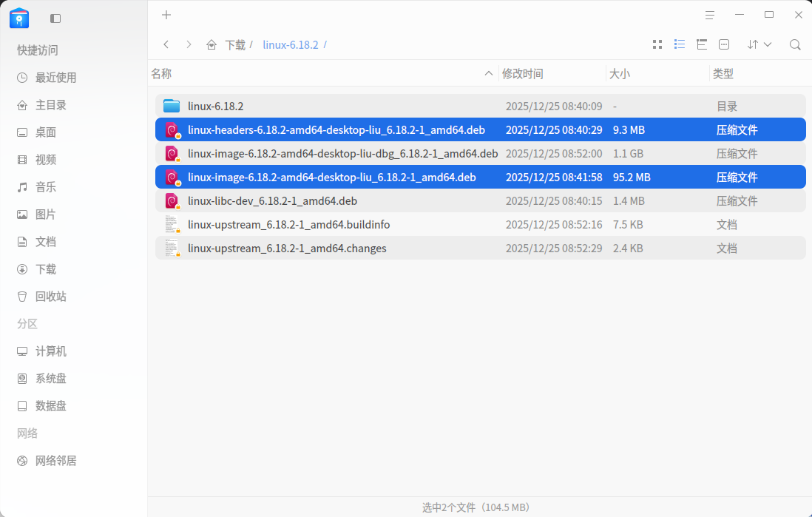Sort by 类型 column header
The image size is (812, 517).
pos(759,73)
